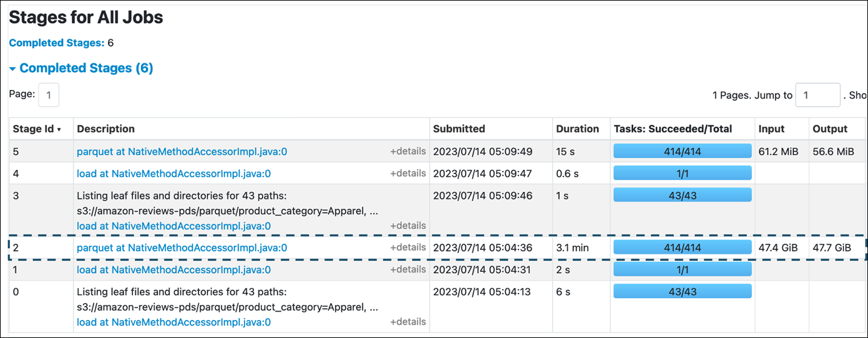
Task: Sort by Duration column header
Action: pyautogui.click(x=577, y=129)
